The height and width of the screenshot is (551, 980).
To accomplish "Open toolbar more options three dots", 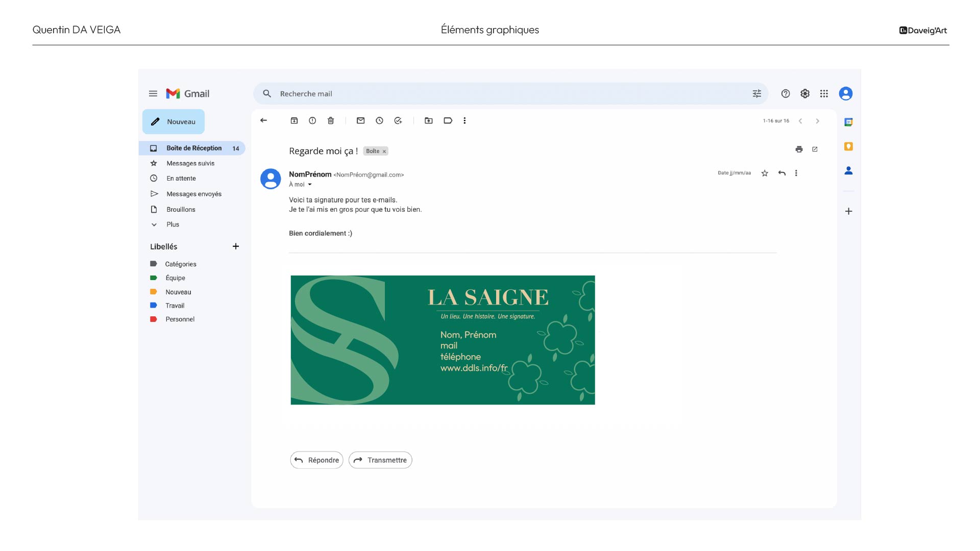I will 464,120.
